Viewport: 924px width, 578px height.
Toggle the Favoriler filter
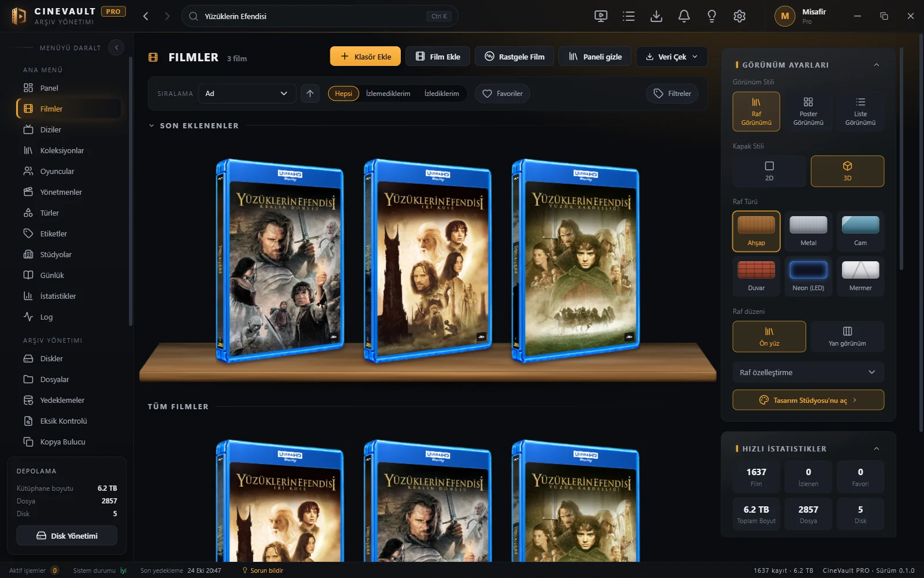tap(502, 94)
